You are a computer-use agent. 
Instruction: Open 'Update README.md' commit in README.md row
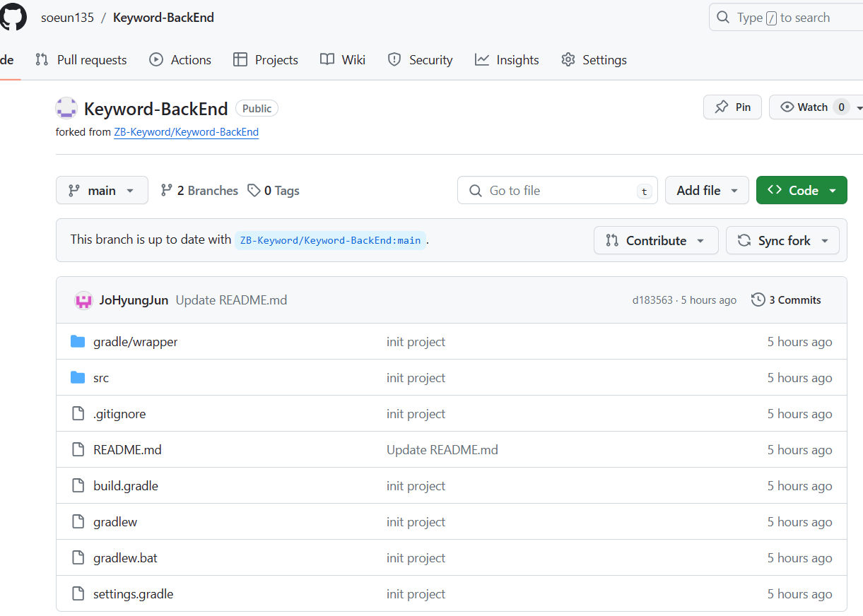point(442,450)
